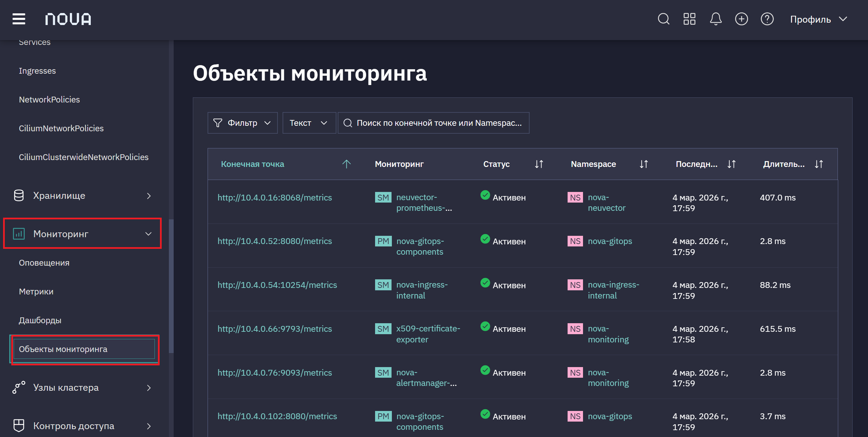Click duration value 407.0 ms
Screen dimensions: 868x437
click(778, 197)
